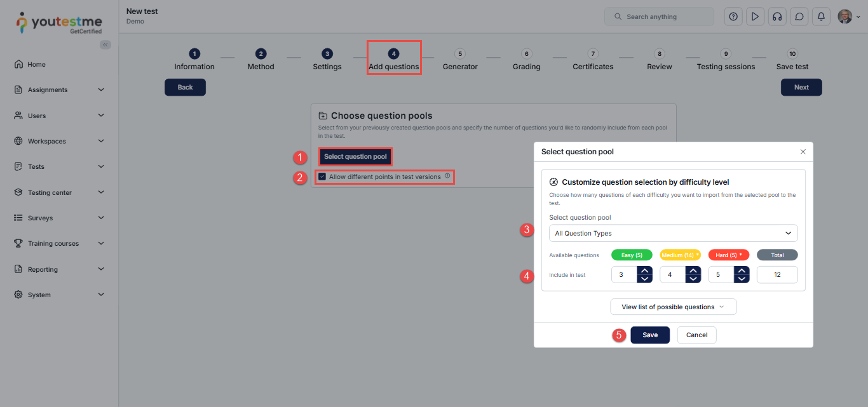This screenshot has height=407, width=868.
Task: Click the Search anything field
Action: point(659,17)
